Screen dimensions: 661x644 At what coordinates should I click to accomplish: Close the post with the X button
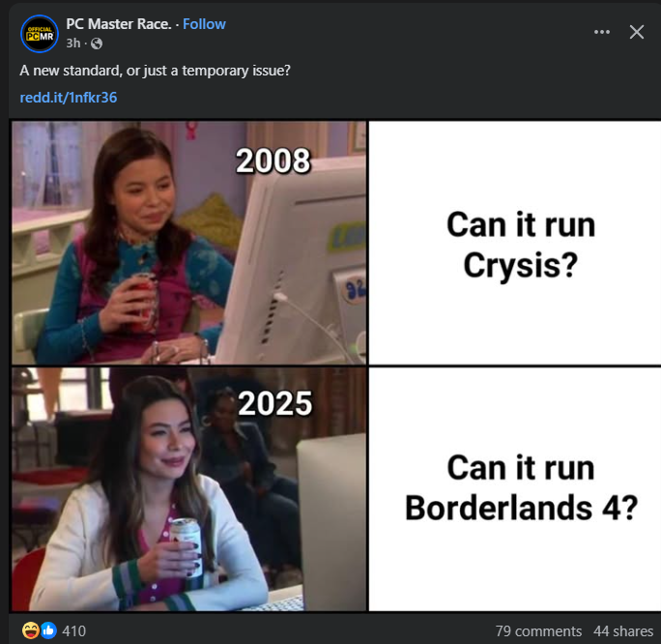click(637, 32)
